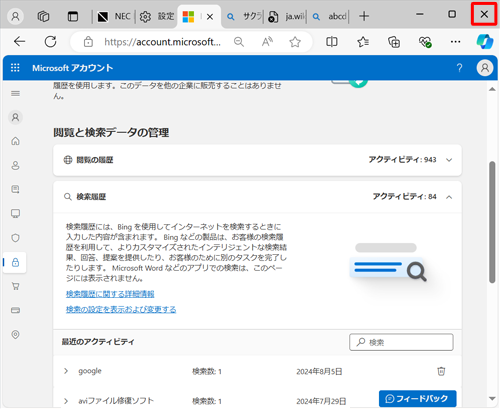Delete the google search entry

click(441, 371)
